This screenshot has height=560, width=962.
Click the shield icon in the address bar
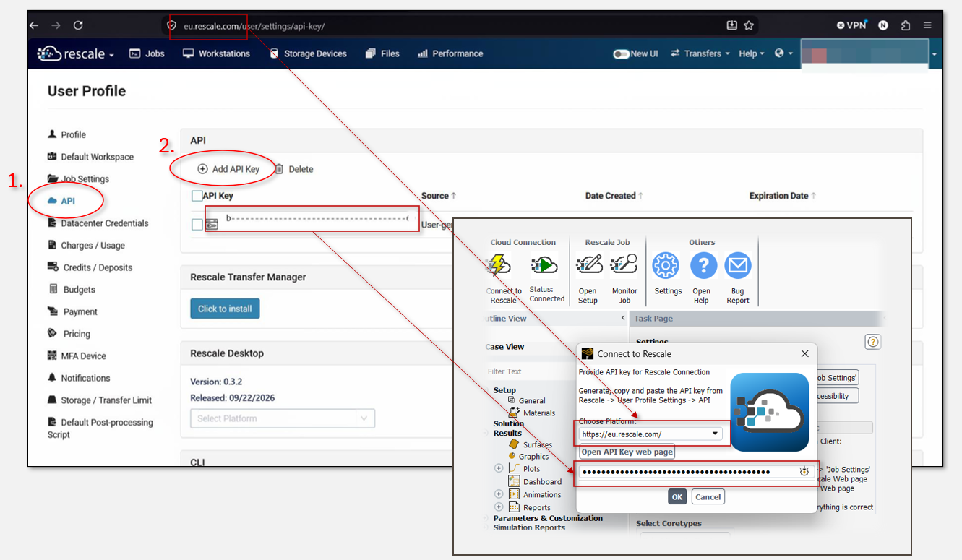172,25
